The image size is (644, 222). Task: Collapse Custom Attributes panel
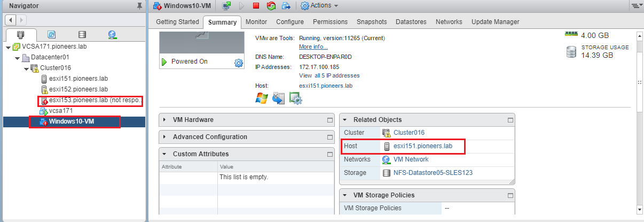click(x=164, y=154)
